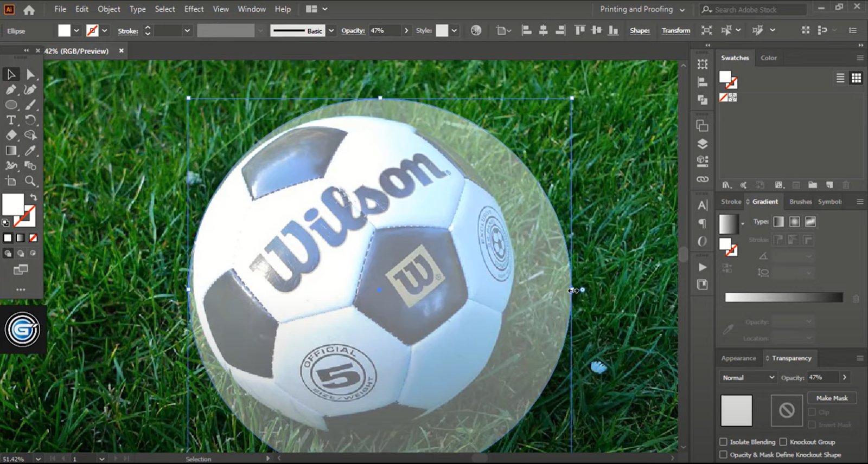Open the File menu

[60, 9]
